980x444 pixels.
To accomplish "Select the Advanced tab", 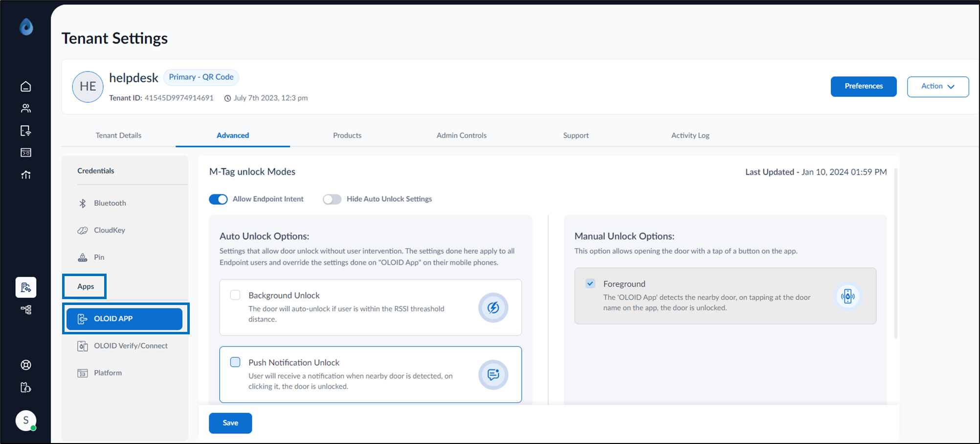I will (233, 136).
